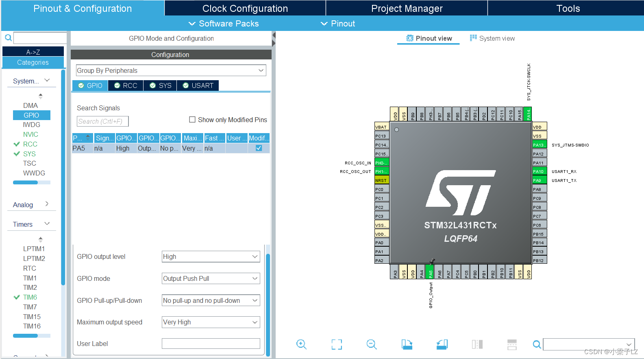This screenshot has height=359, width=644.
Task: Select the green PA5 pin on chip
Action: 430,271
